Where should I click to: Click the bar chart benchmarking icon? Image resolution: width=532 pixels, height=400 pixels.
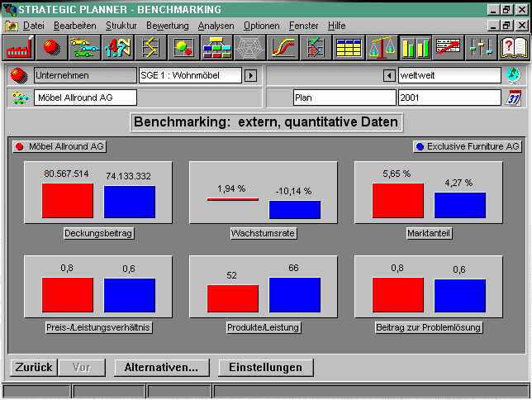415,47
